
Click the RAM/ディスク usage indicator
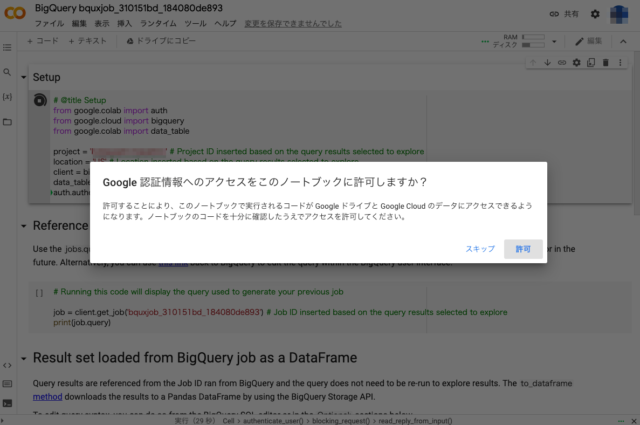tap(518, 41)
